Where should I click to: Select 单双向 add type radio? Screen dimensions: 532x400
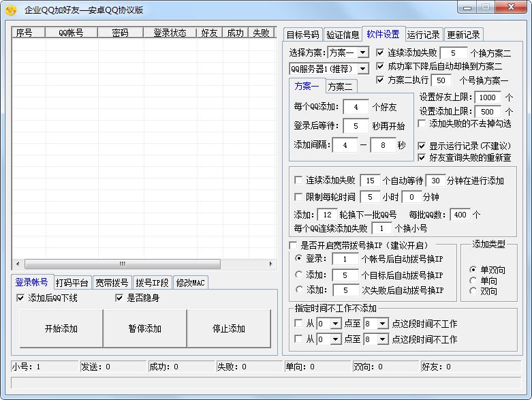click(473, 270)
